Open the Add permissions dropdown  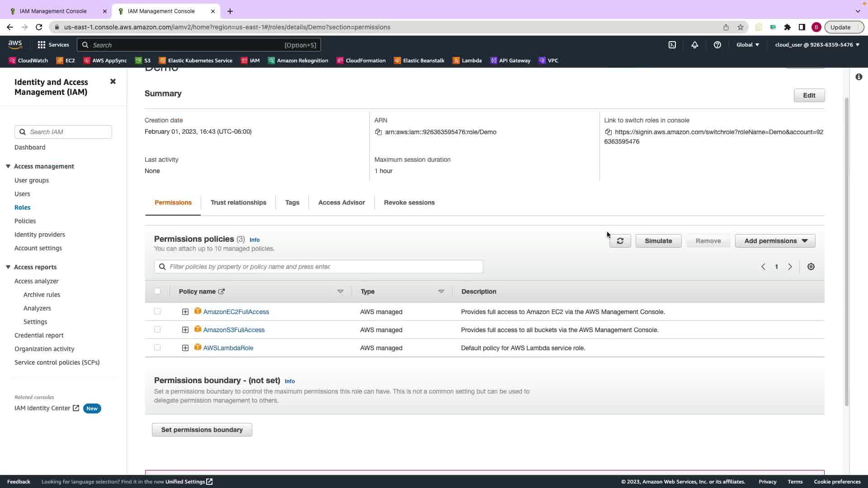point(775,241)
